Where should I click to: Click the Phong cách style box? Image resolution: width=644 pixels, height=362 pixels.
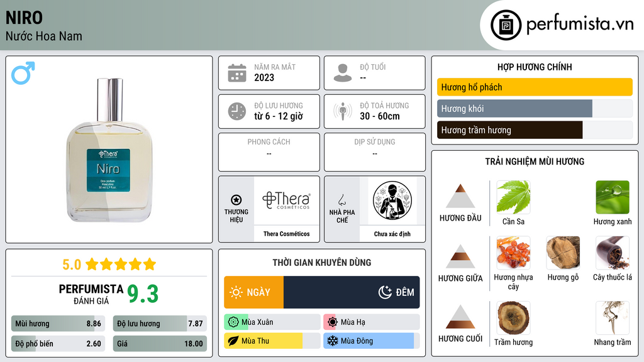269,152
